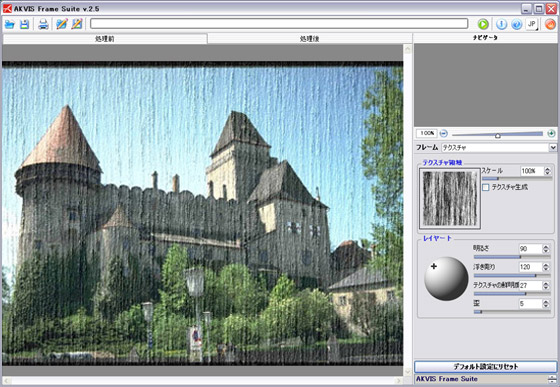Click the スケール slider track
The image size is (560, 387).
click(516, 179)
